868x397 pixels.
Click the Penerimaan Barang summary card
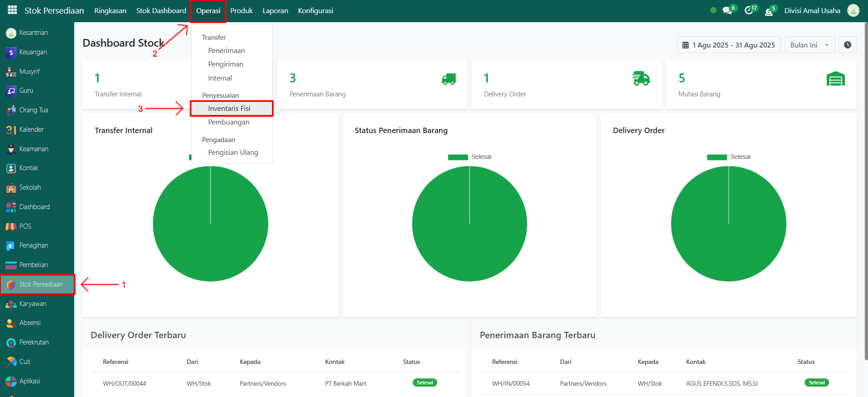[x=372, y=85]
